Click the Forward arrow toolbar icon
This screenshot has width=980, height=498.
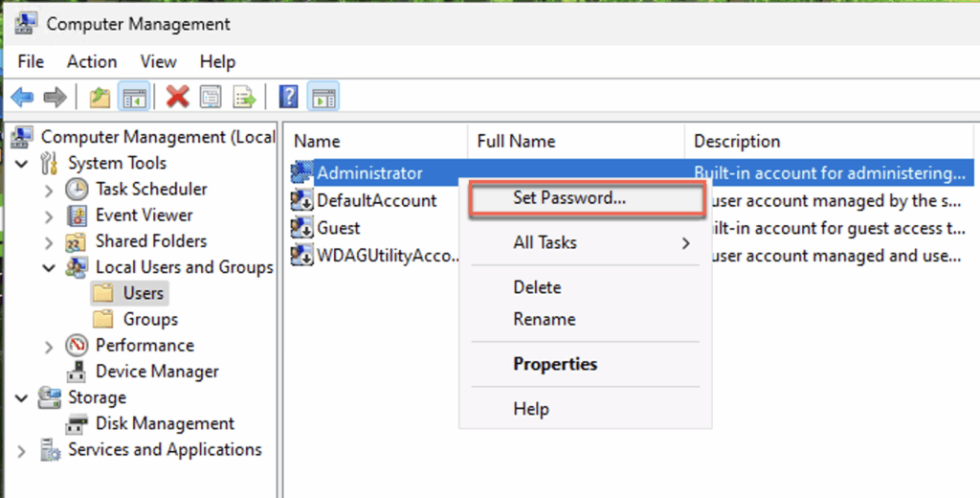click(55, 97)
